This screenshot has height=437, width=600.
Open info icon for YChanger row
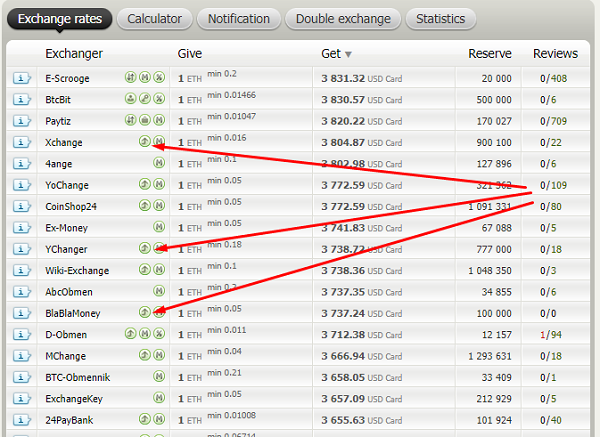tap(21, 249)
